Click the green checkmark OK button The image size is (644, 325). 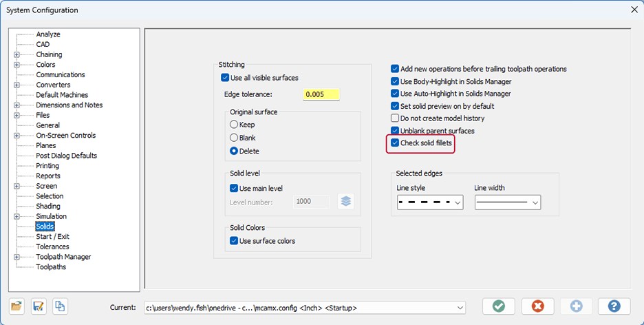pyautogui.click(x=499, y=307)
